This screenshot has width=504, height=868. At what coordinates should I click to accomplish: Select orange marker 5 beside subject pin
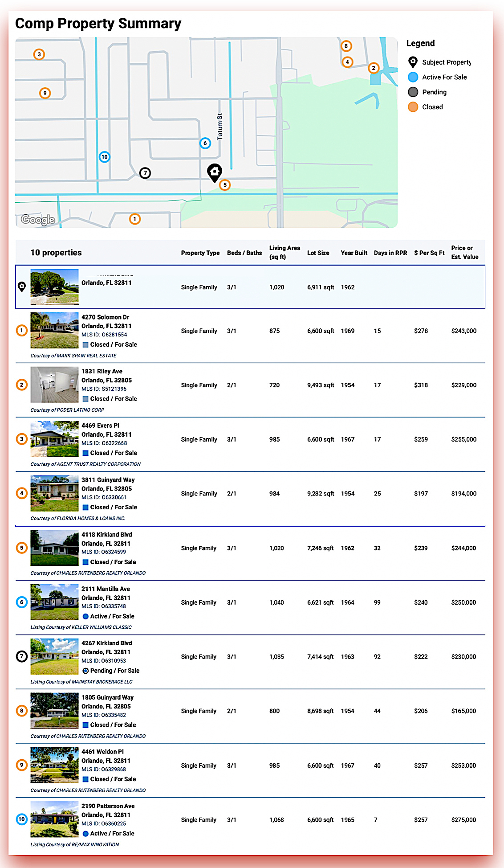coord(225,185)
